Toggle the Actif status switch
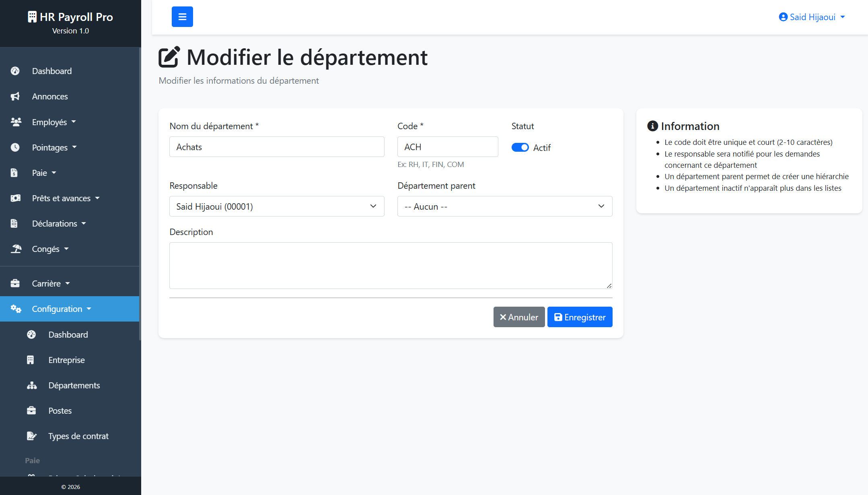This screenshot has width=868, height=495. point(520,147)
